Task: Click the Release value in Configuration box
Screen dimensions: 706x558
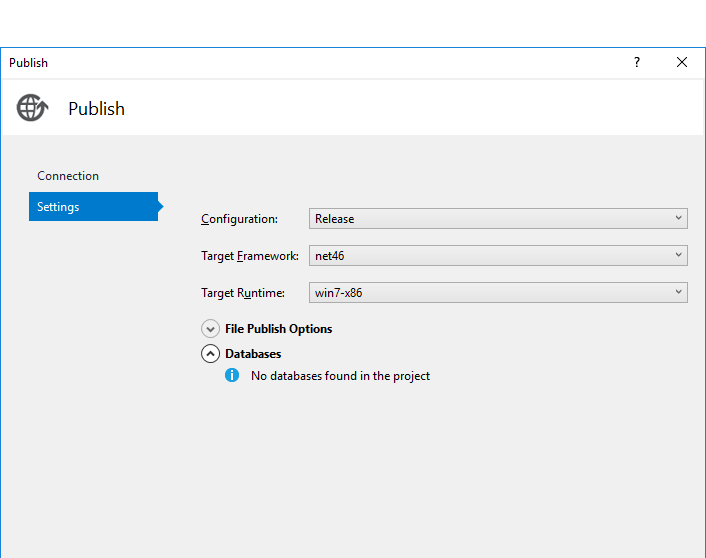Action: click(x=334, y=219)
